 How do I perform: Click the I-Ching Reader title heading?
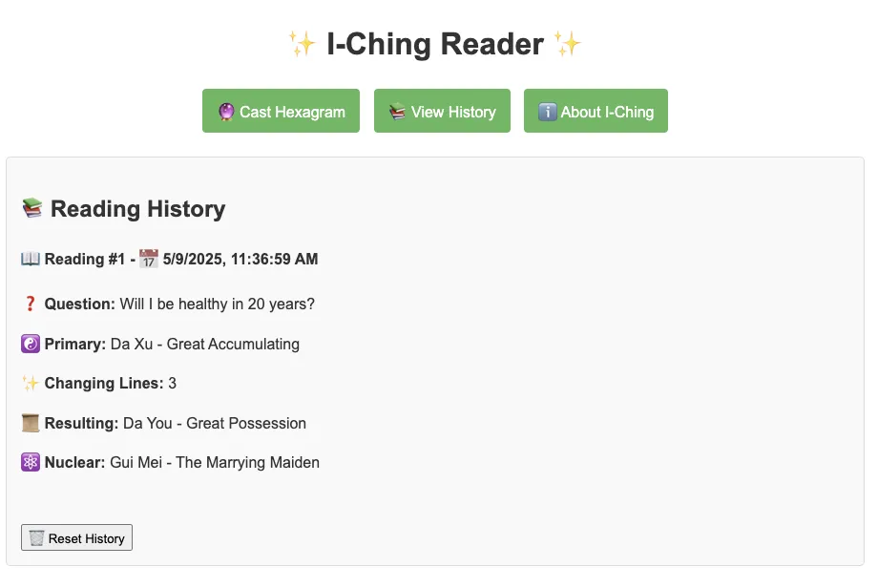pos(435,44)
